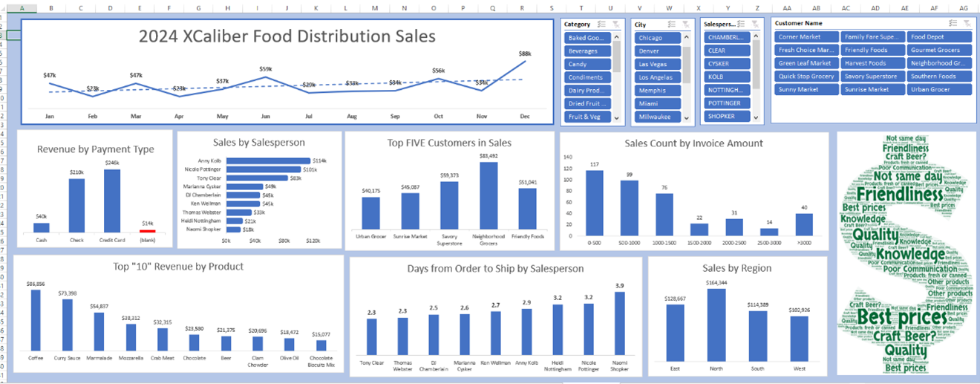Select Milwaukee in City slicer
Viewport: 980px width, 384px height.
(x=658, y=117)
